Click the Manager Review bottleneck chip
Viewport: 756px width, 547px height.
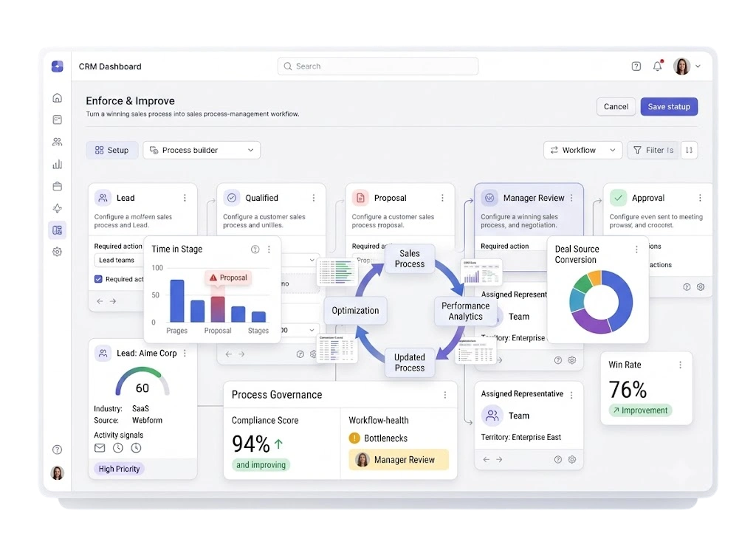pos(399,460)
